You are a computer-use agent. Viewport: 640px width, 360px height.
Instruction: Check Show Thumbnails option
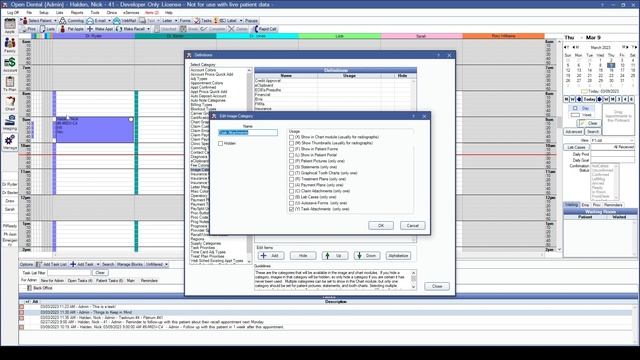pos(291,143)
